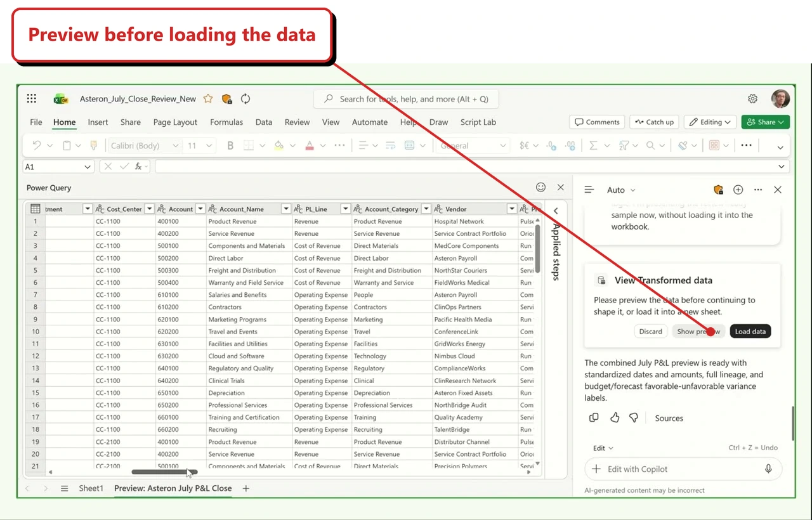812x520 pixels.
Task: Click the microphone icon in Copilot input
Action: 768,469
